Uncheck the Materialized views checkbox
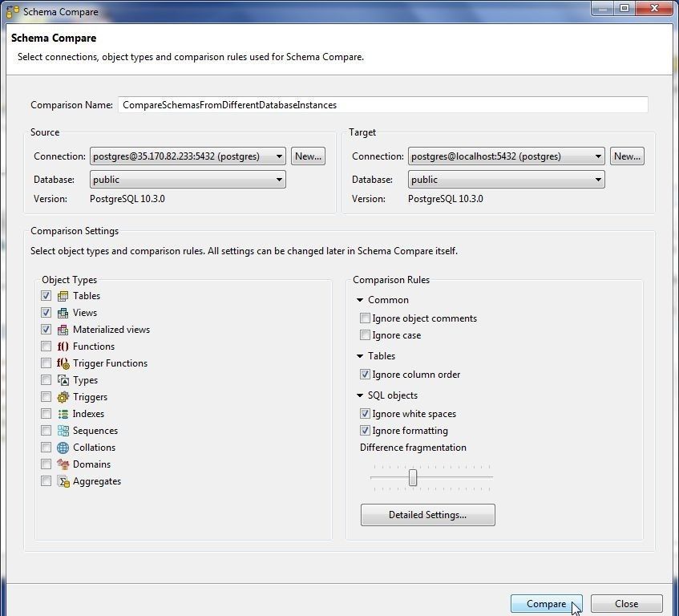Viewport: 679px width, 616px height. click(46, 330)
